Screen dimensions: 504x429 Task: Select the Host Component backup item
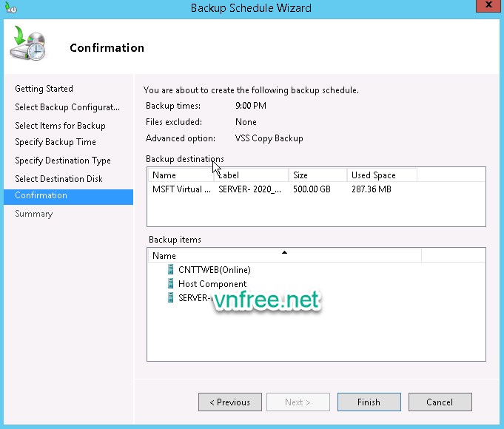pyautogui.click(x=212, y=284)
